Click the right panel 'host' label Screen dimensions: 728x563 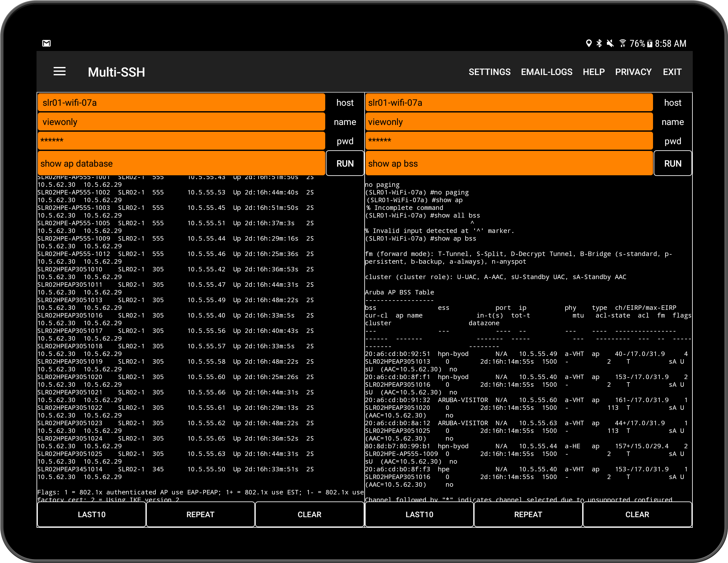[672, 103]
